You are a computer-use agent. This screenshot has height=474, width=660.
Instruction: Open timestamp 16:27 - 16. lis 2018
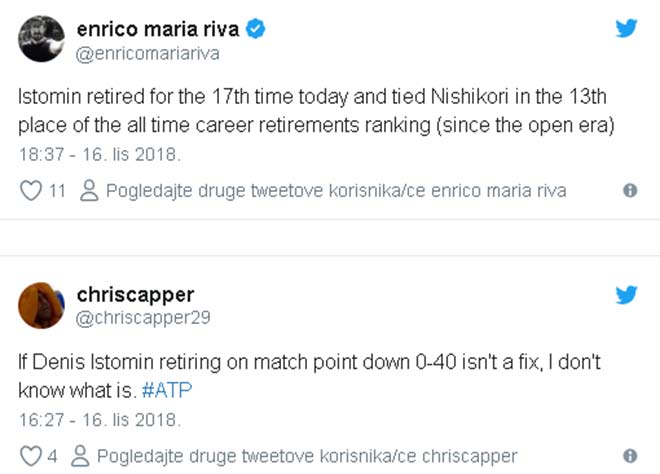tap(100, 420)
